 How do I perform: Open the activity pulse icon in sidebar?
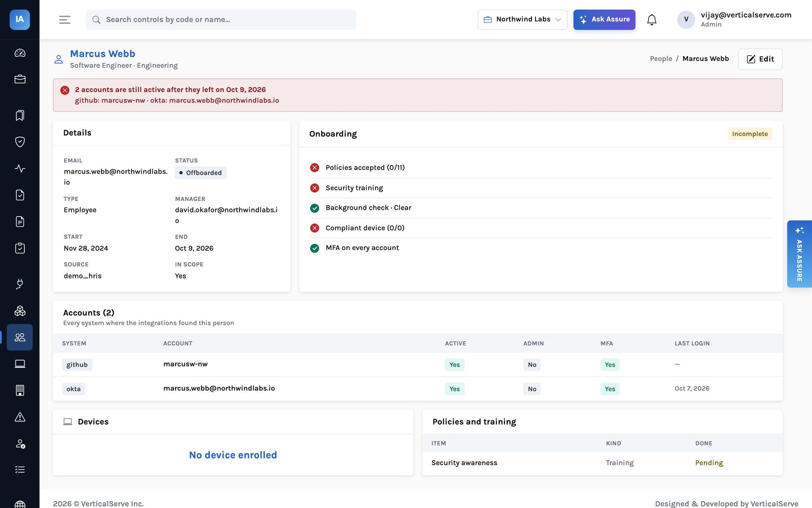pyautogui.click(x=20, y=168)
